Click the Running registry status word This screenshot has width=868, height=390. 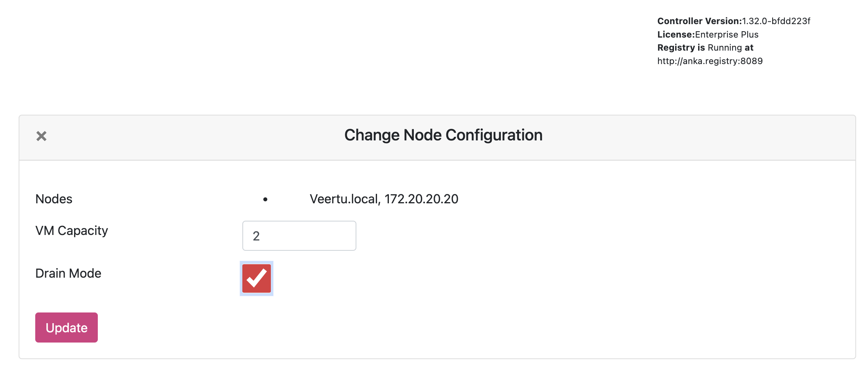[x=725, y=47]
